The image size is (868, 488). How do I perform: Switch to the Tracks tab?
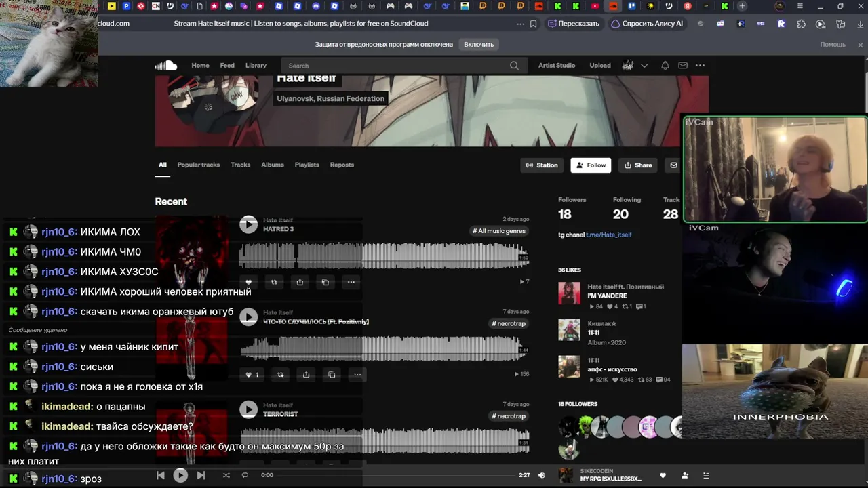[x=241, y=165]
